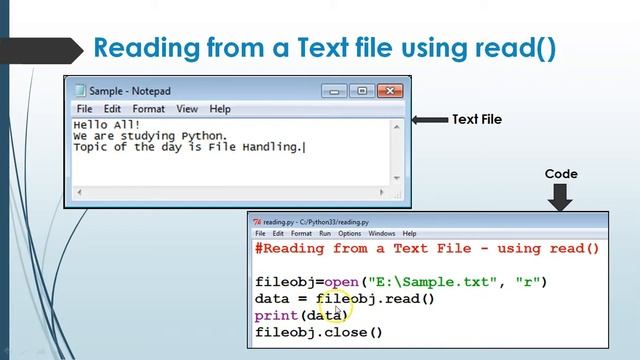Open the File menu in Notepad

[84, 109]
